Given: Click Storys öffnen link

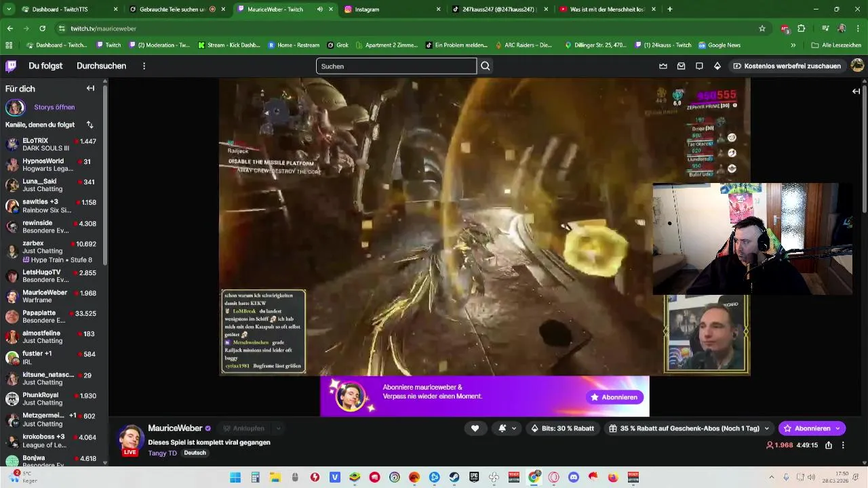Looking at the screenshot, I should click(x=54, y=107).
